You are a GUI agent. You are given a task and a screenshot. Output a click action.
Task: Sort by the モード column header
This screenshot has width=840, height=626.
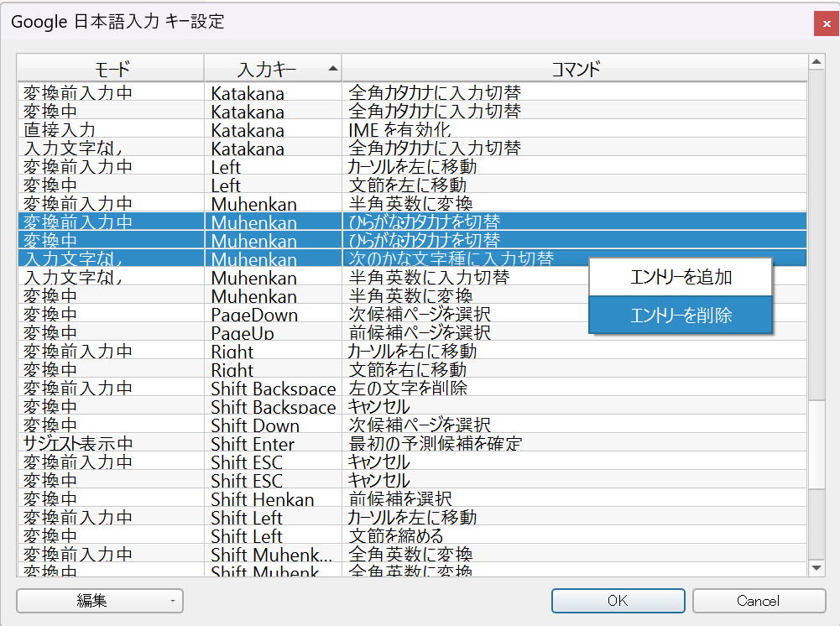click(111, 69)
